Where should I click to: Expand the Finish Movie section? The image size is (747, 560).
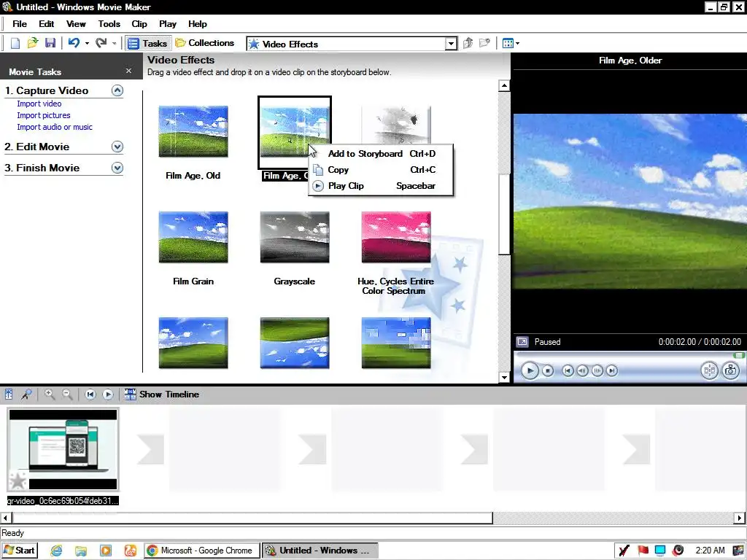117,168
